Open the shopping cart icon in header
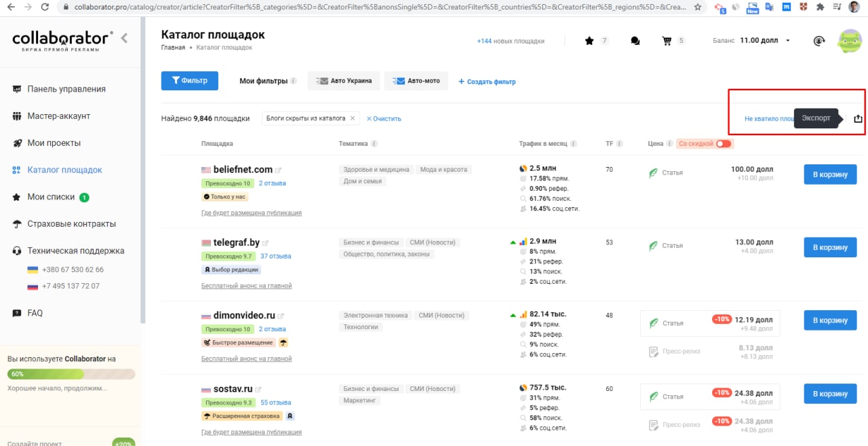The height and width of the screenshot is (446, 868). tap(667, 41)
